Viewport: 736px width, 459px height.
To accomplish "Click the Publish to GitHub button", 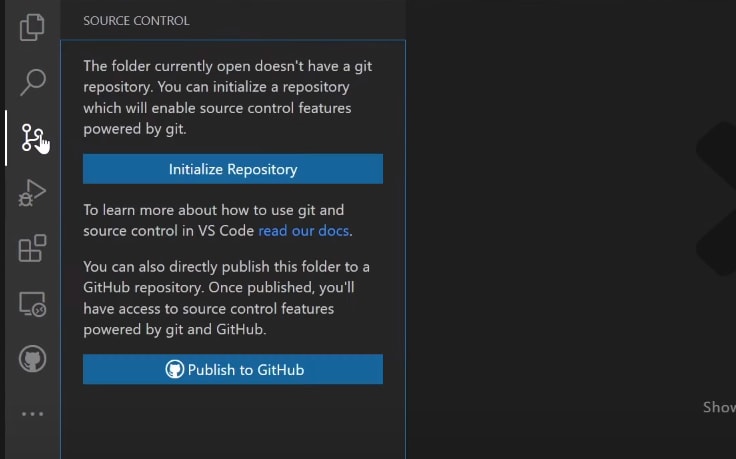I will 233,369.
